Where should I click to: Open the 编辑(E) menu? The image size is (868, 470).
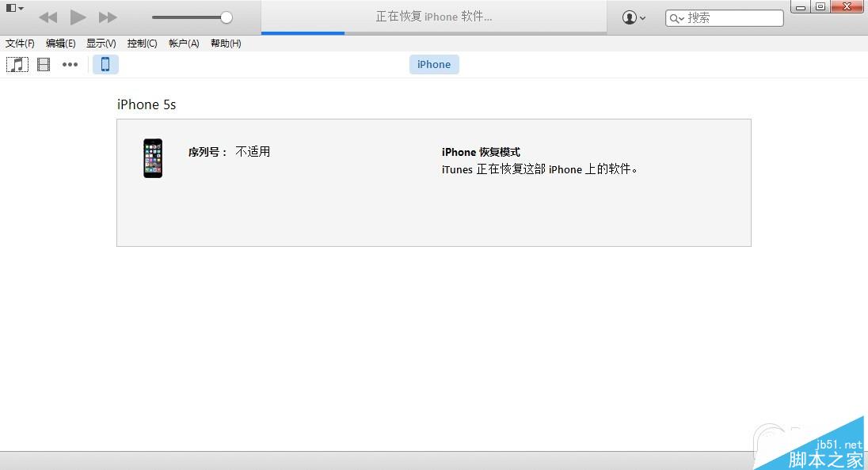[x=60, y=44]
